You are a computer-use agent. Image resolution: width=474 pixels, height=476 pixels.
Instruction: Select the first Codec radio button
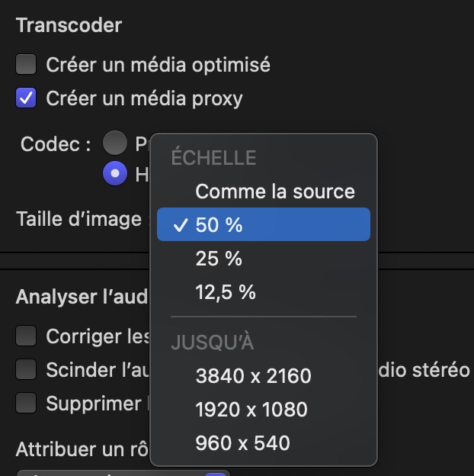pos(115,143)
